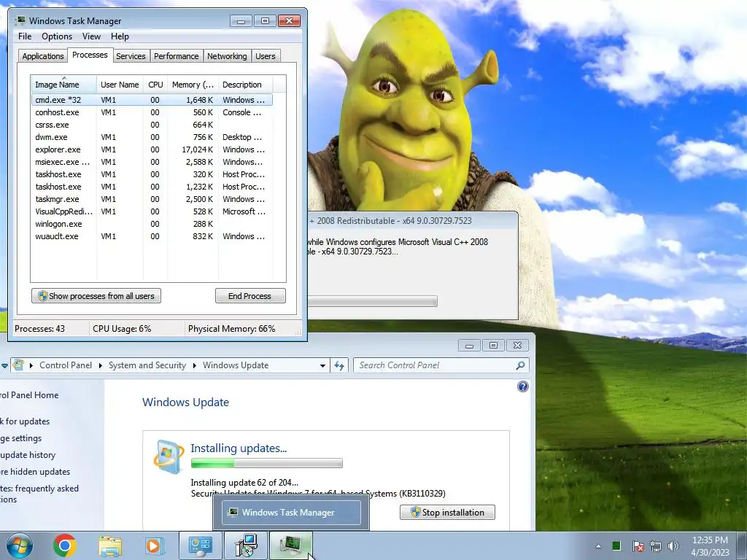This screenshot has width=747, height=560.
Task: Open View menu in Task Manager
Action: [91, 36]
